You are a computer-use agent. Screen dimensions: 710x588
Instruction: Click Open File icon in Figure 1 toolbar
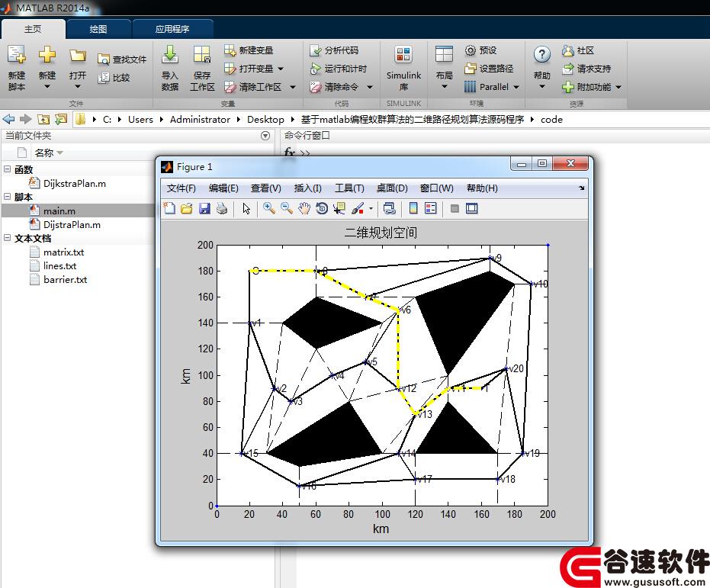187,208
